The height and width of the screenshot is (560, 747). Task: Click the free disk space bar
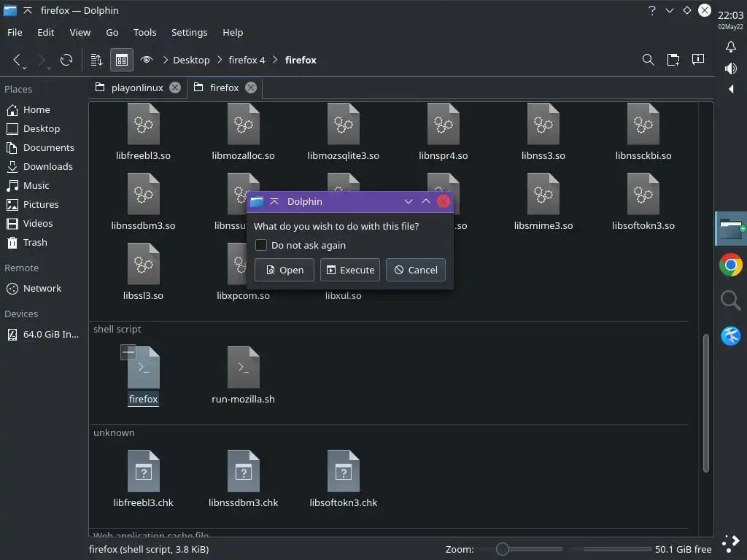(611, 549)
